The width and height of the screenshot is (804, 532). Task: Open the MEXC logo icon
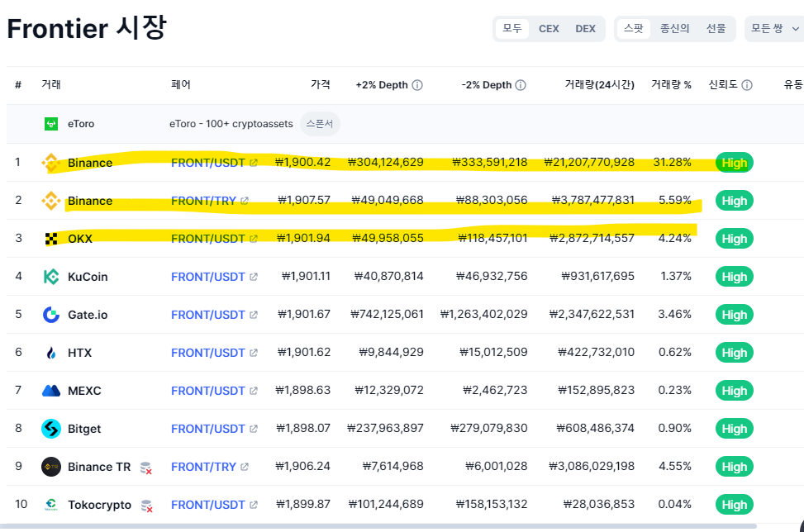[51, 391]
